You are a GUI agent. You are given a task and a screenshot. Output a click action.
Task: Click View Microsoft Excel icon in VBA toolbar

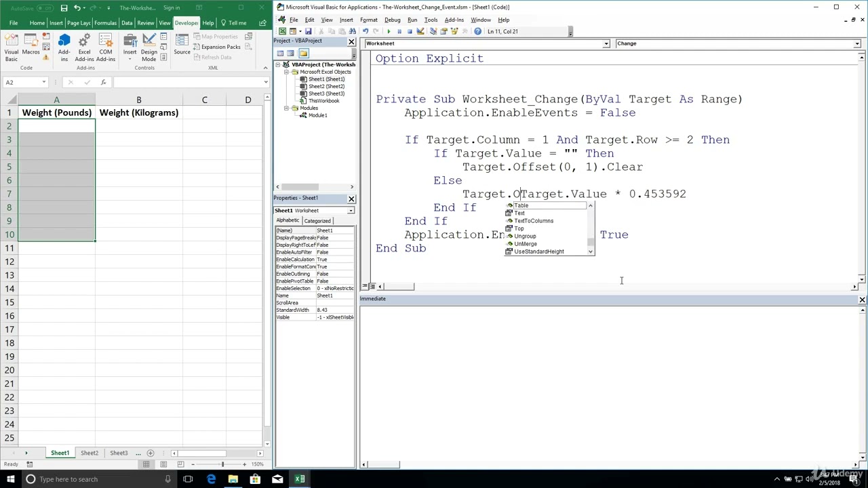pyautogui.click(x=283, y=31)
